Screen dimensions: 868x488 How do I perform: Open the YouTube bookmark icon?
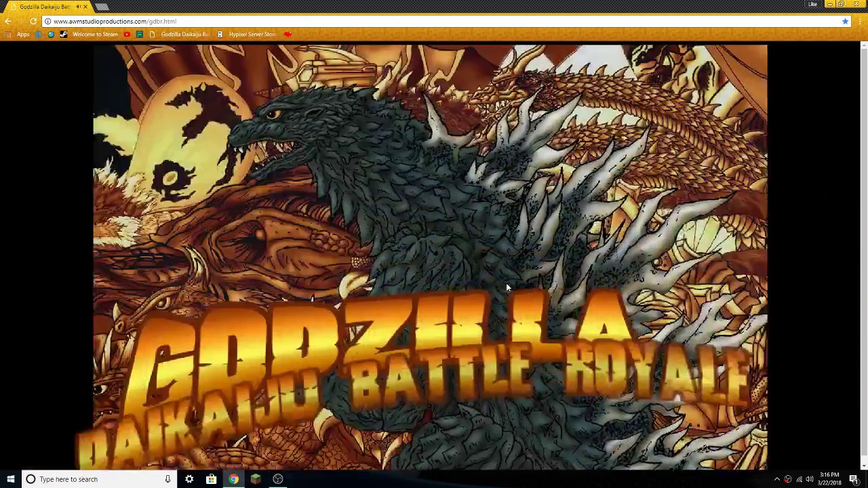[127, 34]
